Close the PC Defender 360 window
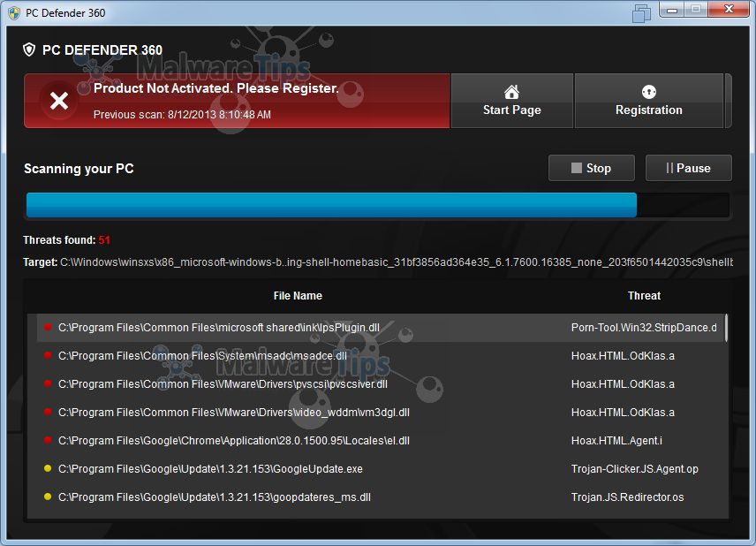The width and height of the screenshot is (756, 546). click(729, 10)
